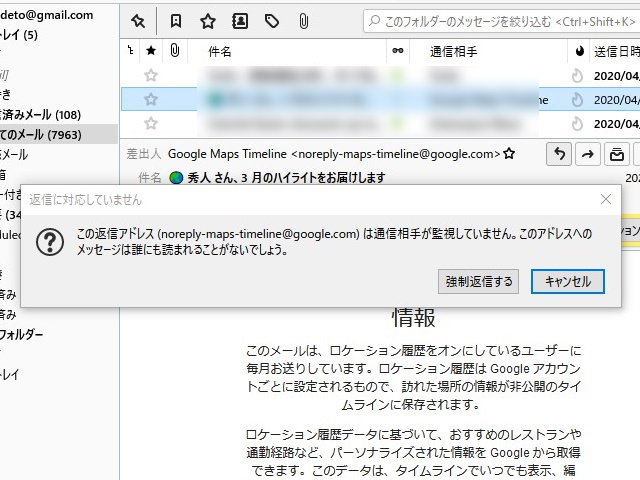The image size is (640, 480).
Task: Click the archive button in message header
Action: pyautogui.click(x=617, y=154)
